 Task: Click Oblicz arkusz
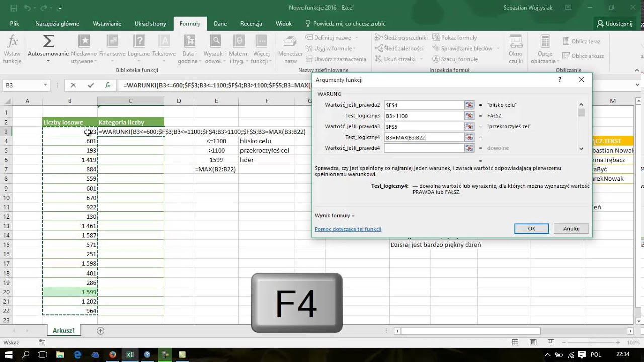tap(583, 56)
